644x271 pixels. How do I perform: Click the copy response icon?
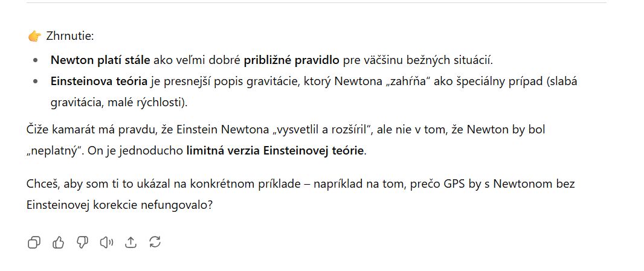coord(34,243)
